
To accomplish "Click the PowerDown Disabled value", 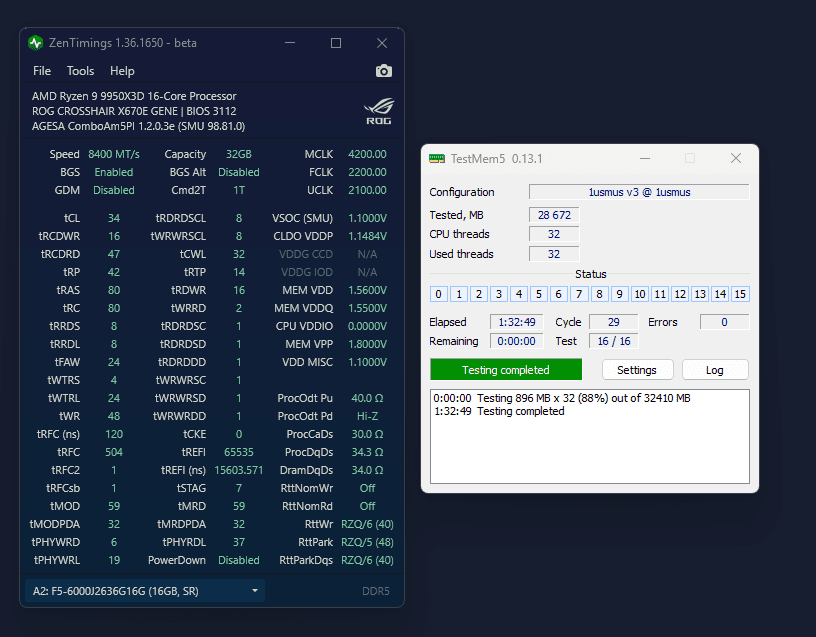I will coord(239,560).
